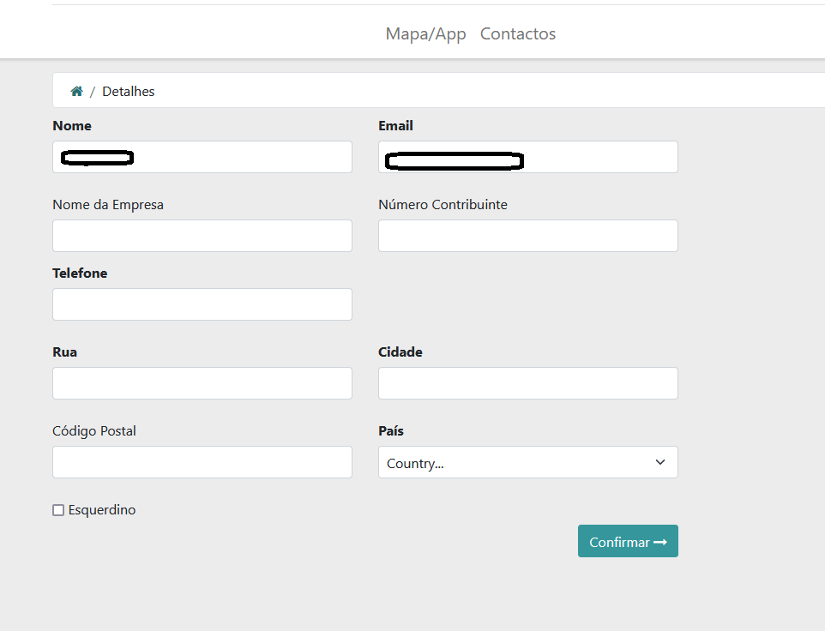
Task: Click the arrow icon on the Confirmar button
Action: tap(660, 542)
